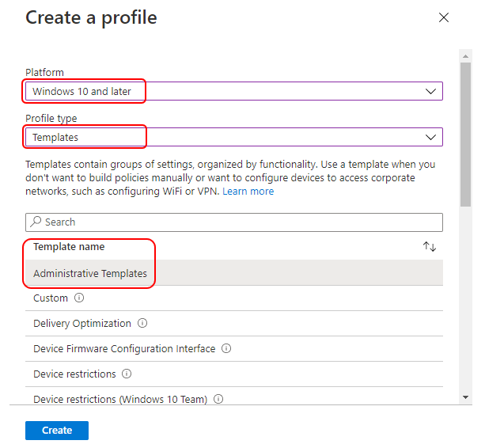Click the Platform dropdown chevron arrow
Image resolution: width=485 pixels, height=448 pixels.
[x=430, y=91]
